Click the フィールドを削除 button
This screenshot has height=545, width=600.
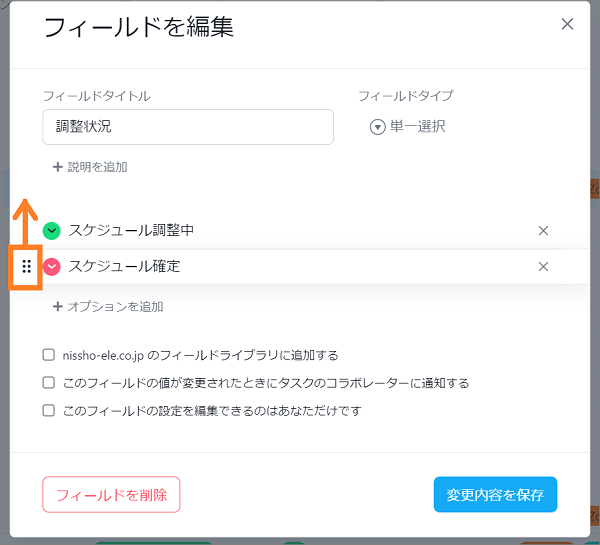tap(111, 494)
